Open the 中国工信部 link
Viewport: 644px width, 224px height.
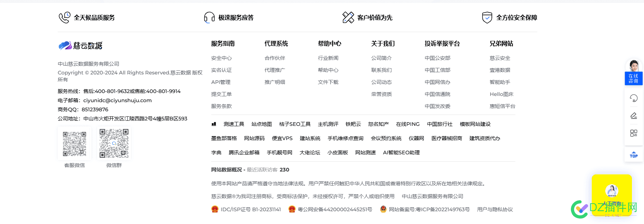(437, 70)
